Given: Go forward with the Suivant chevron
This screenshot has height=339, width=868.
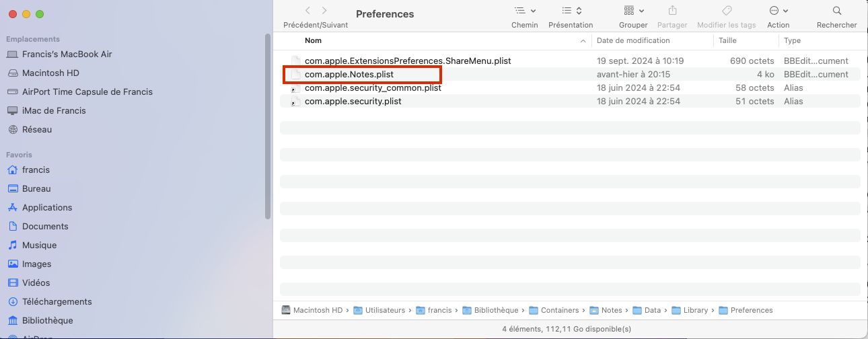Looking at the screenshot, I should pos(324,11).
